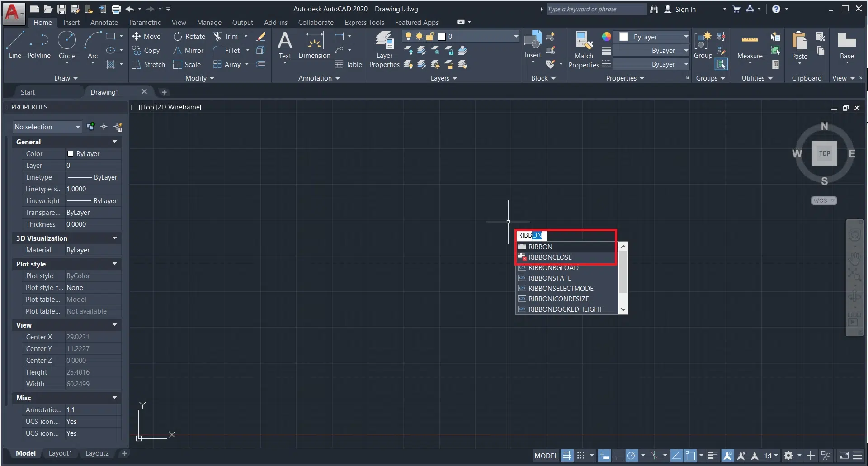Click the Sign In button

point(680,9)
